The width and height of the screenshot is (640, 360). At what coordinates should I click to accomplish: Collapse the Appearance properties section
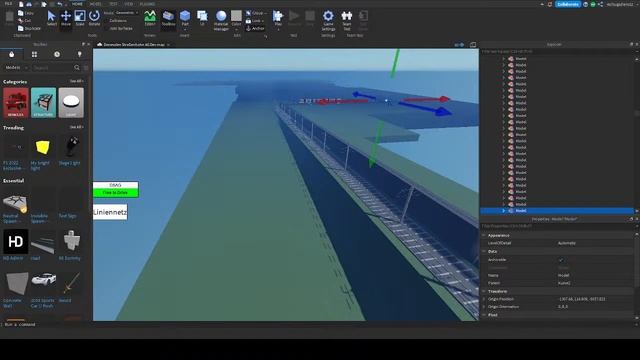coord(484,236)
